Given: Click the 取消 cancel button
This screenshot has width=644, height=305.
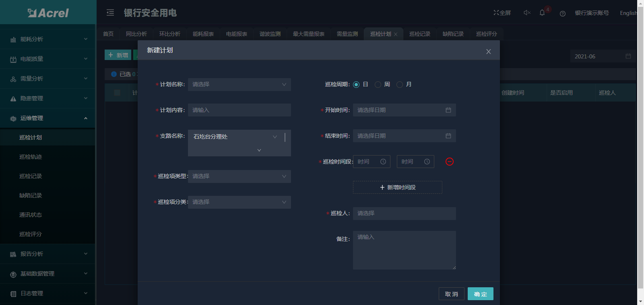Looking at the screenshot, I should point(452,294).
